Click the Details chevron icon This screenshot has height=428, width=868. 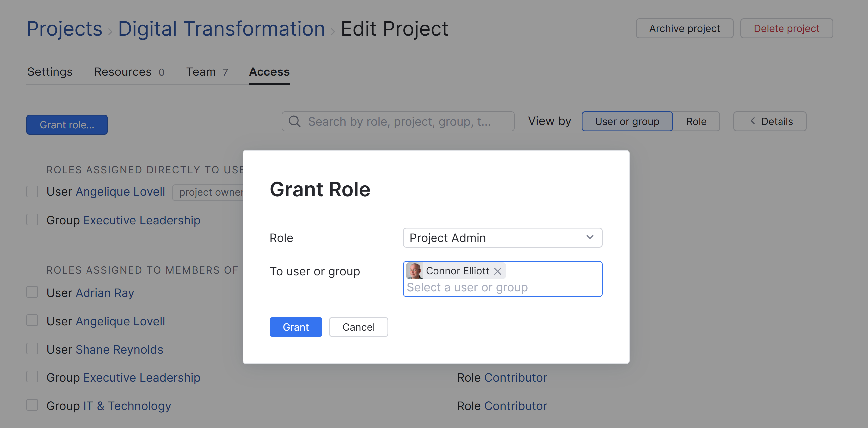(752, 121)
